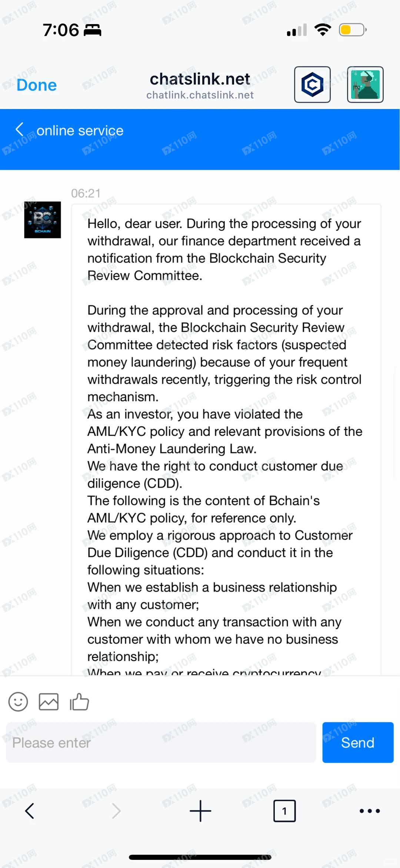Screen dimensions: 400x868
Task: Open the emoji picker
Action: (18, 702)
